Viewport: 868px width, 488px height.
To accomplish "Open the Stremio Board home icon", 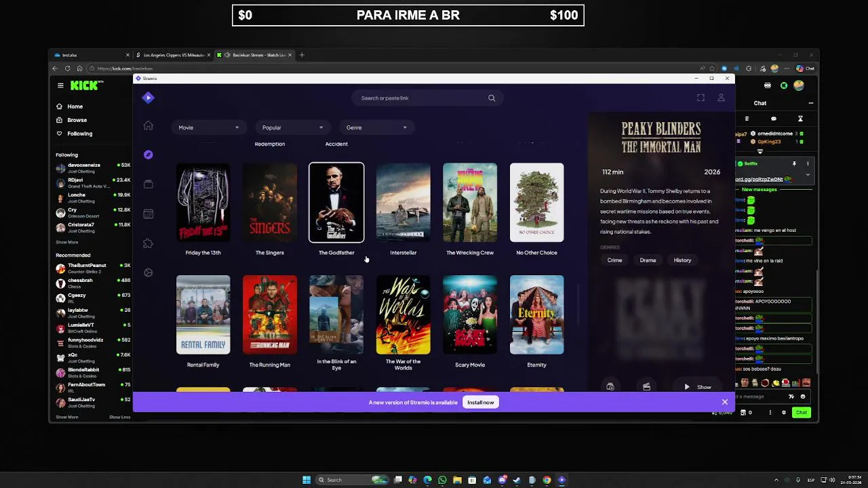I will (148, 125).
